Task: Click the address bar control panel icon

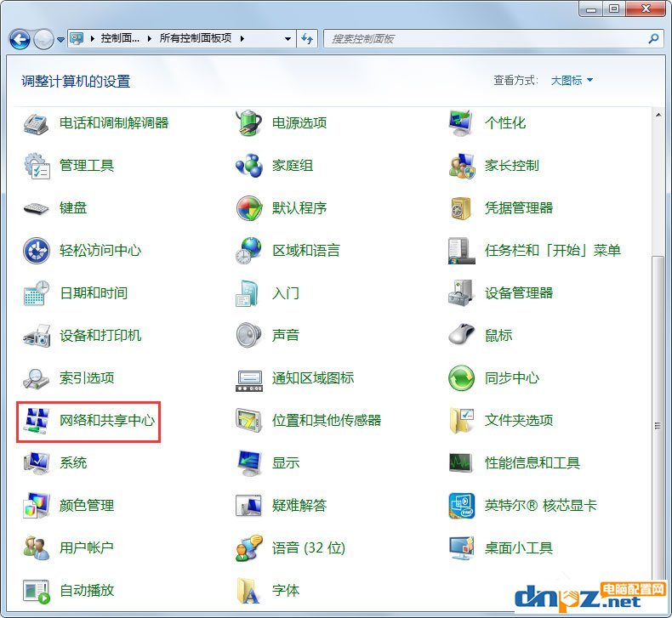Action: click(77, 38)
